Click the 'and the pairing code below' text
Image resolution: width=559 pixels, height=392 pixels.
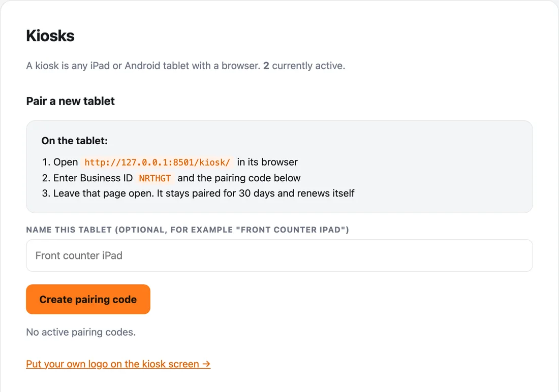(239, 178)
